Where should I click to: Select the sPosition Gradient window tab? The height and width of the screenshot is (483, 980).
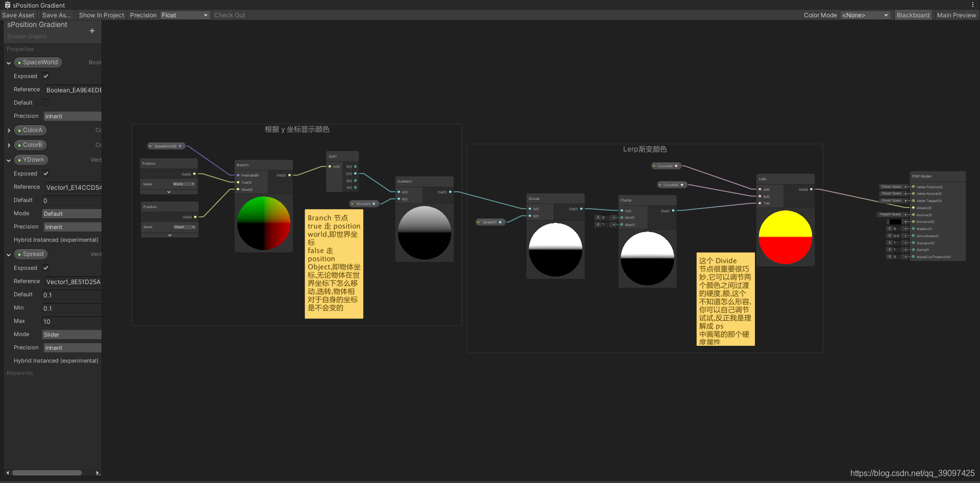(x=35, y=5)
